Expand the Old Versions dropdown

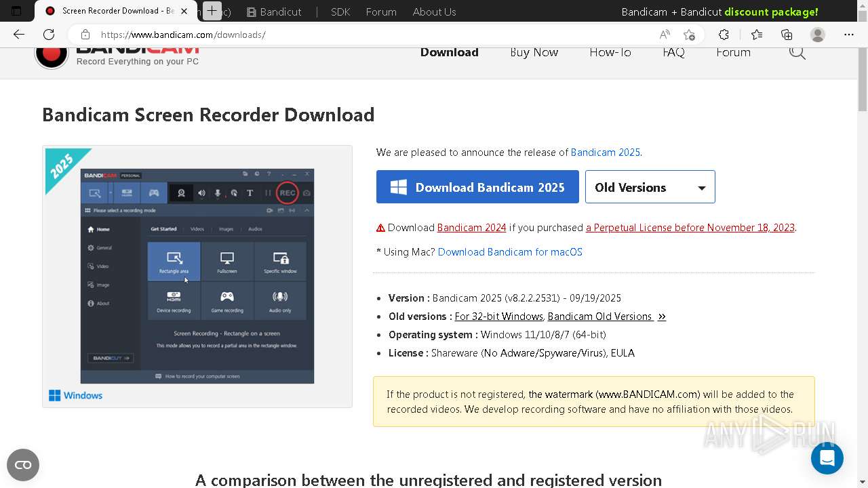pos(650,187)
